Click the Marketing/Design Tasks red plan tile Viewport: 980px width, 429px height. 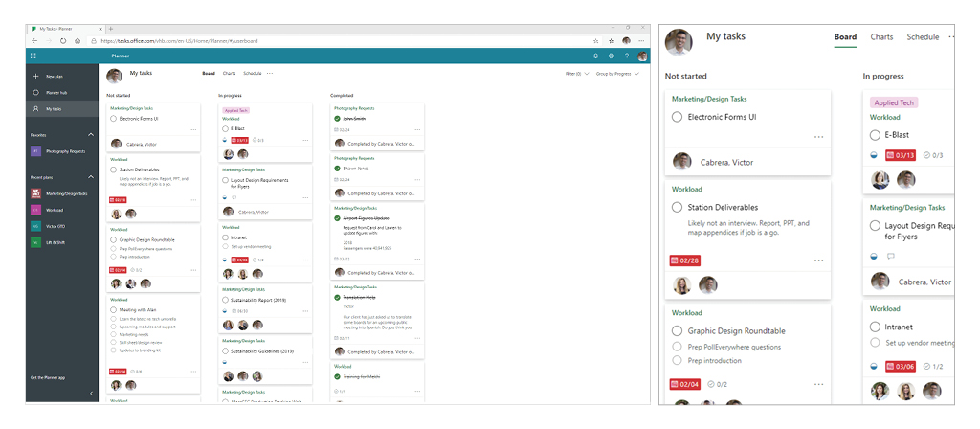coord(35,193)
